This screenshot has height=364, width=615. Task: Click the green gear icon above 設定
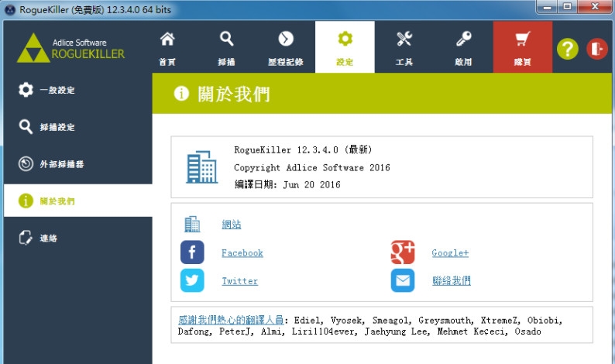click(345, 39)
